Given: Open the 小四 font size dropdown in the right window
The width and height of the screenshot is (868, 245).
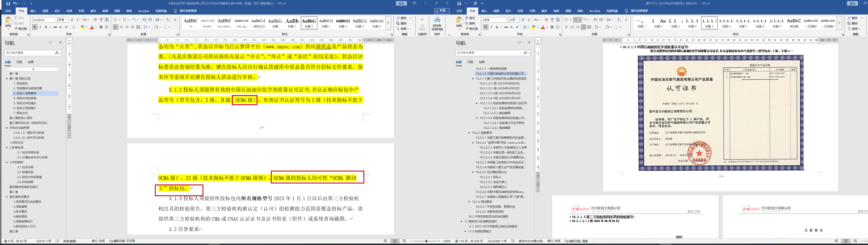Looking at the screenshot, I should [x=518, y=20].
